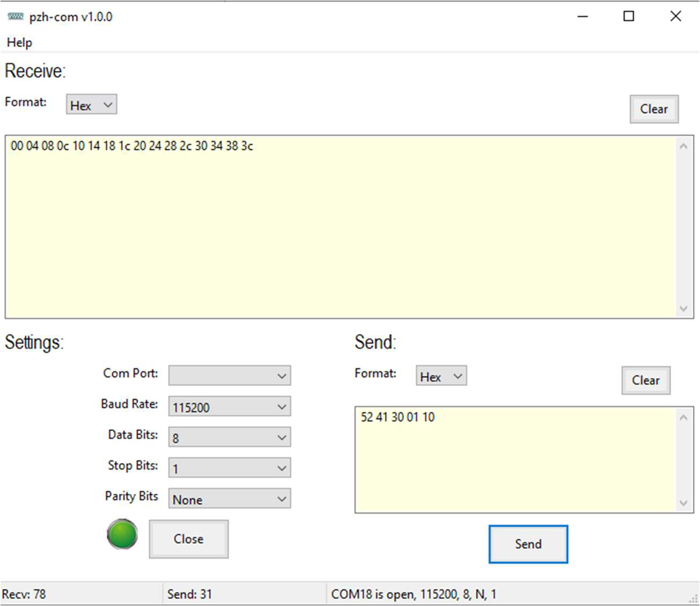The height and width of the screenshot is (606, 700).
Task: Close the COM port connection
Action: click(189, 539)
